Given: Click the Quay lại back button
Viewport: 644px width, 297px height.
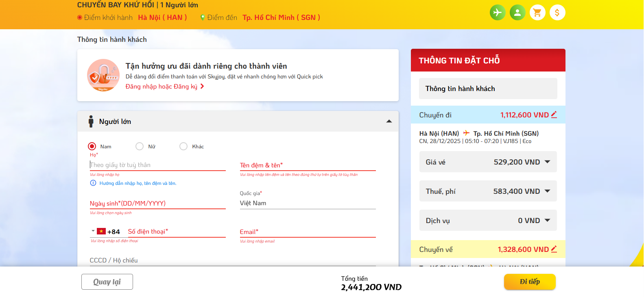Looking at the screenshot, I should (107, 282).
